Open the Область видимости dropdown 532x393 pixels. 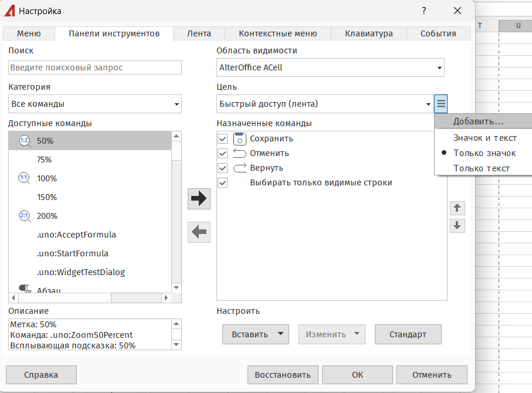tap(439, 68)
